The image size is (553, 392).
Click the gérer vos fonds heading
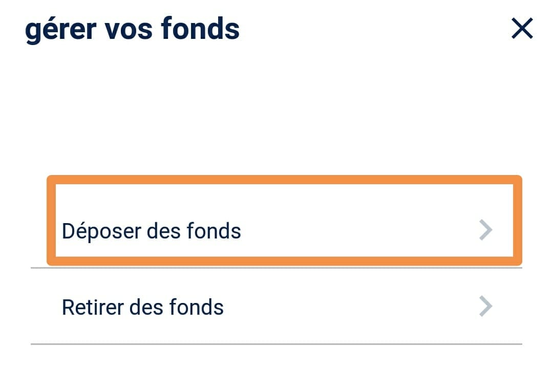click(132, 29)
